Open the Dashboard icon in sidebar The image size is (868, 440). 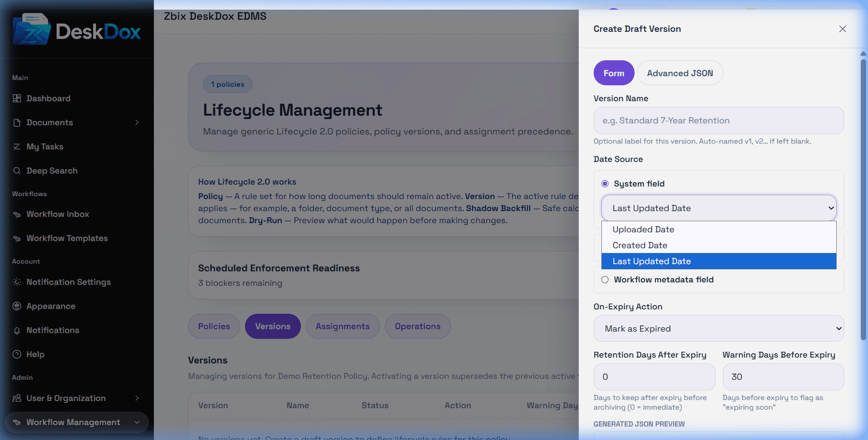point(17,98)
